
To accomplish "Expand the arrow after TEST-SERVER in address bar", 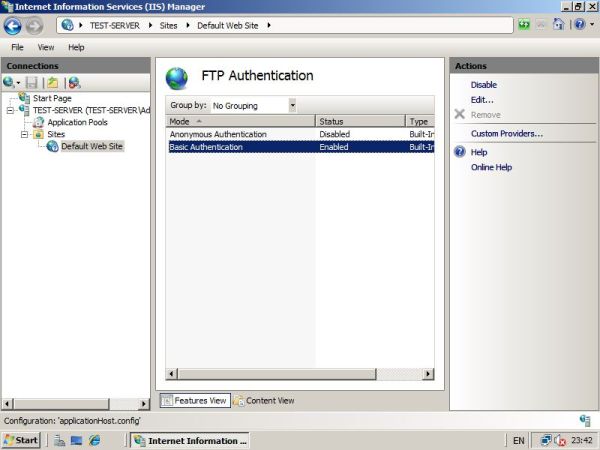I will pyautogui.click(x=150, y=25).
